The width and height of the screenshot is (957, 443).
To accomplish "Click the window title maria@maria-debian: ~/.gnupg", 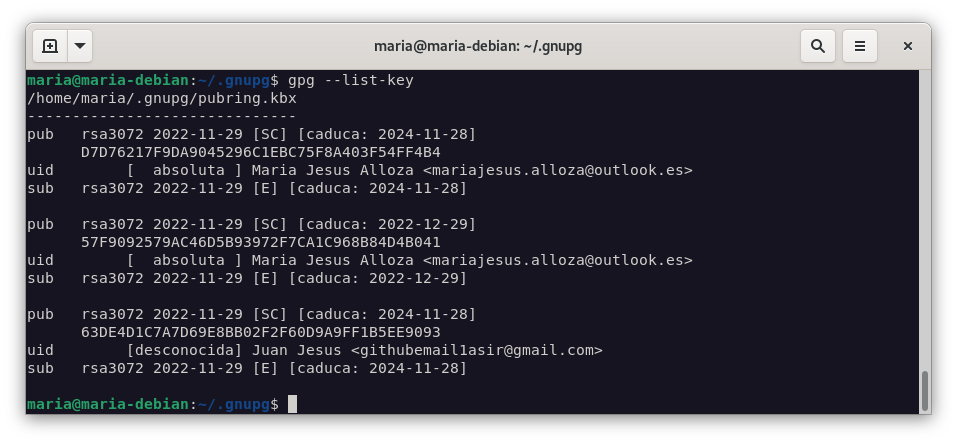I will [x=478, y=46].
